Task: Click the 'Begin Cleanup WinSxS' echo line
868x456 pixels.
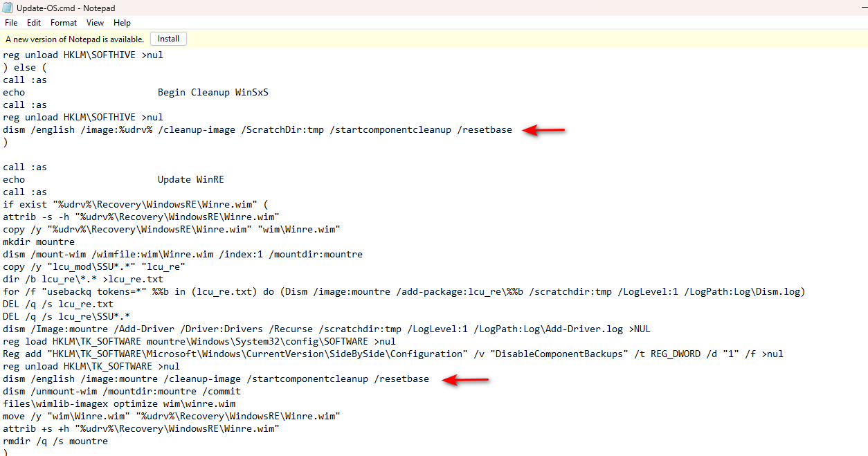Action: click(x=136, y=92)
